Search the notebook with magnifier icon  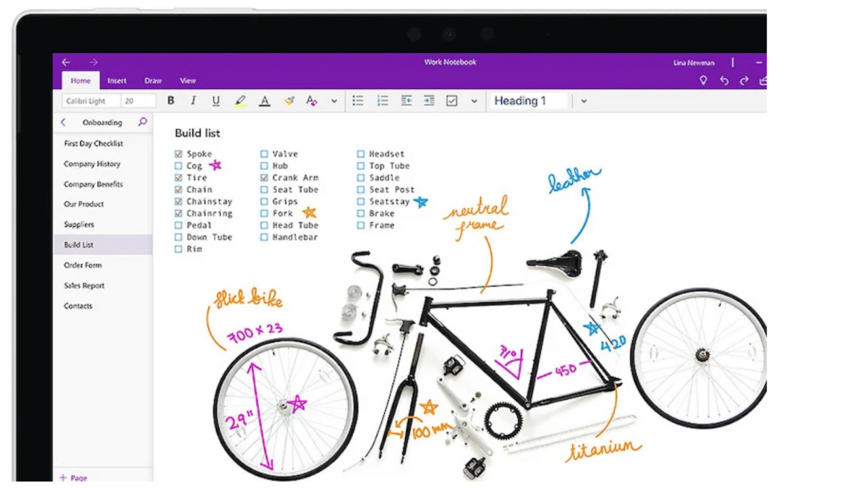coord(142,122)
